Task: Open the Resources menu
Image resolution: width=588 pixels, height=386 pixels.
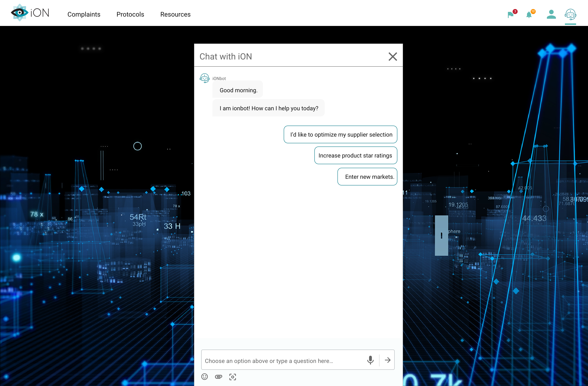Action: point(175,14)
